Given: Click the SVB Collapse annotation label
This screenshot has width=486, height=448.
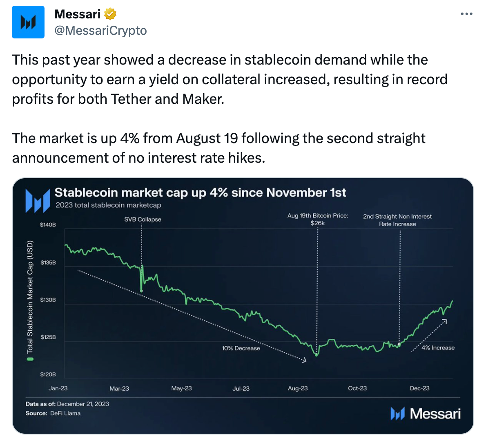Looking at the screenshot, I should pyautogui.click(x=143, y=220).
